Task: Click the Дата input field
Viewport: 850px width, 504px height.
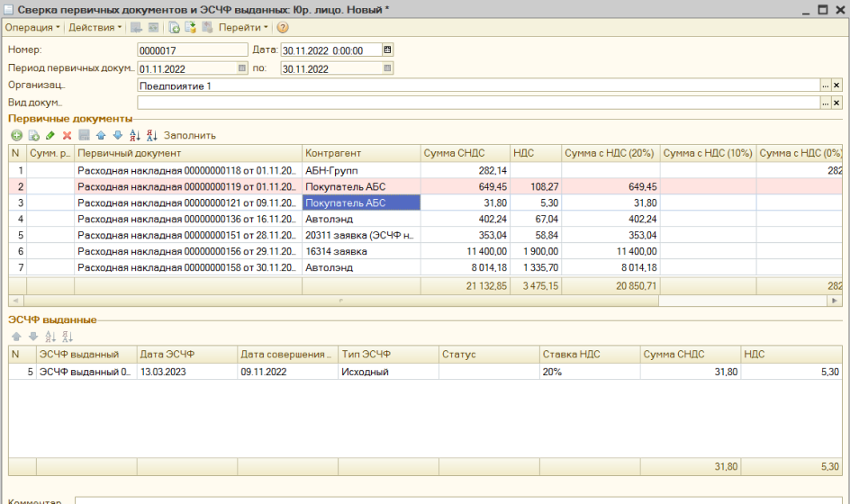Action: [x=331, y=50]
